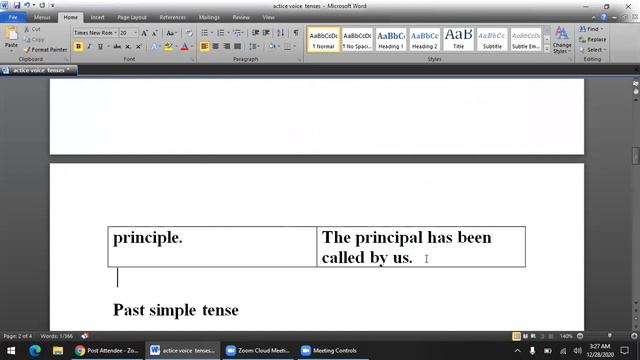Viewport: 640px width, 360px height.
Task: Center align the paragraph
Action: 216,47
